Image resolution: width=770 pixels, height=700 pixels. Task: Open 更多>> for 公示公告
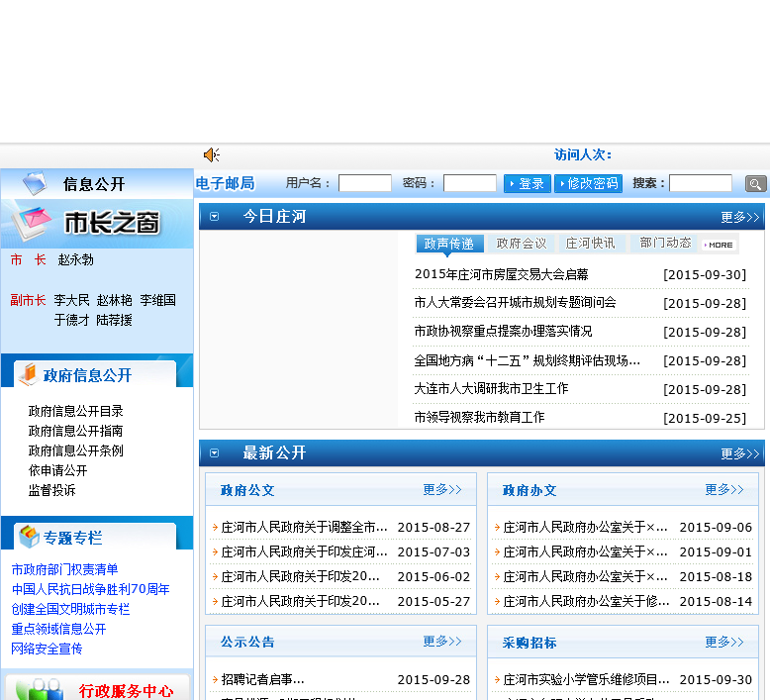pyautogui.click(x=442, y=642)
